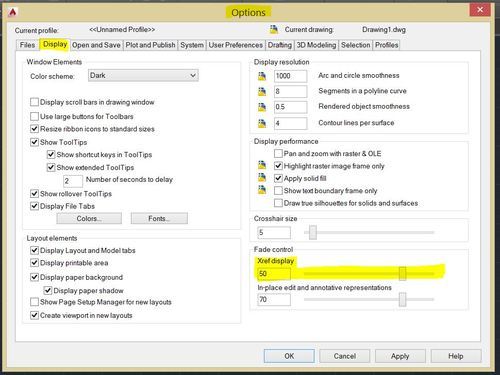
Task: Toggle Display Layout and Model tabs
Action: click(x=34, y=250)
